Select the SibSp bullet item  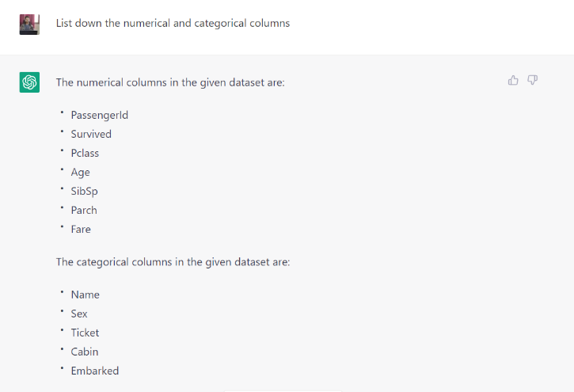84,191
